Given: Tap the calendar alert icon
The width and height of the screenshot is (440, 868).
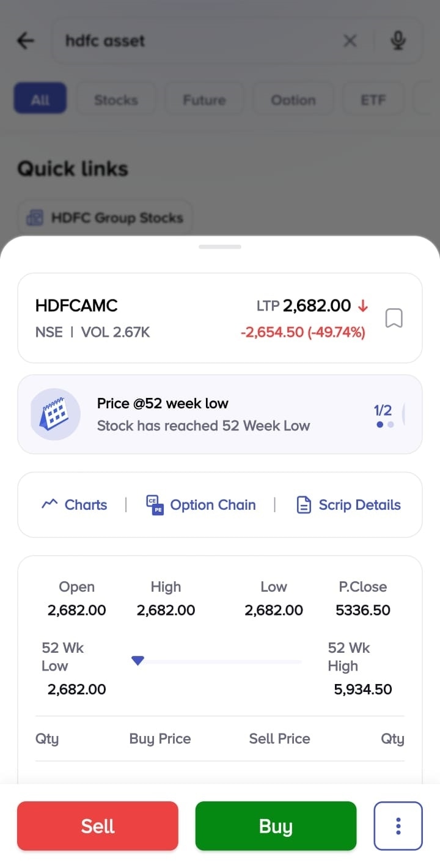Looking at the screenshot, I should (x=56, y=414).
